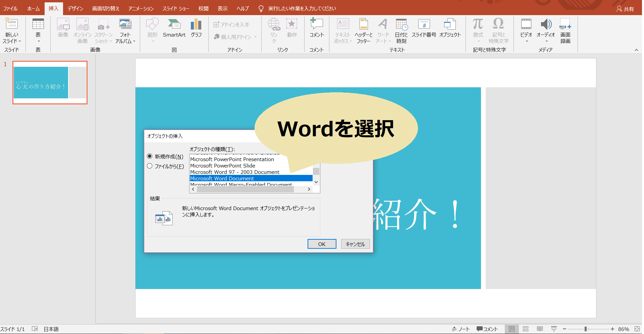
Task: Select the ファイルから radio button
Action: tap(150, 166)
